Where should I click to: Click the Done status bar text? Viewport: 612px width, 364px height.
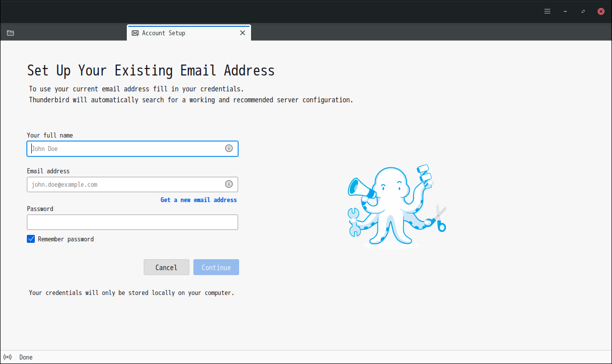click(26, 357)
